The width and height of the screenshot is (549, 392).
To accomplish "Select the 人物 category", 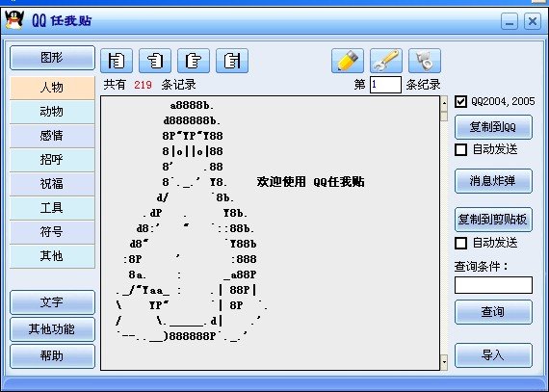I will (53, 87).
